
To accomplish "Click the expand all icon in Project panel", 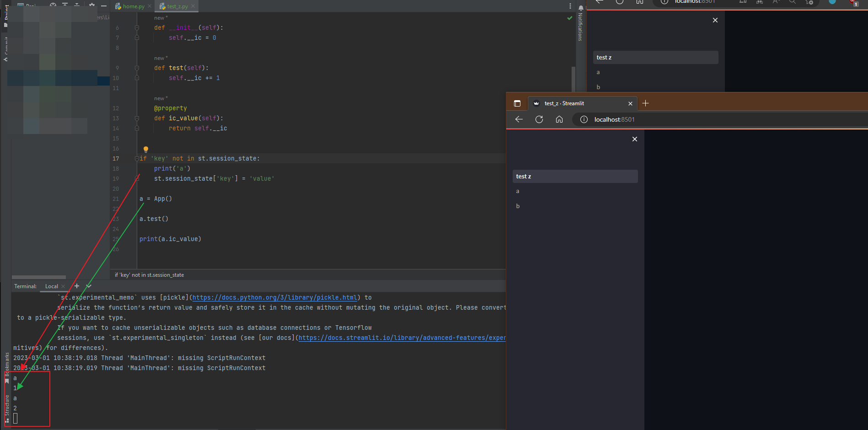I will click(x=65, y=5).
